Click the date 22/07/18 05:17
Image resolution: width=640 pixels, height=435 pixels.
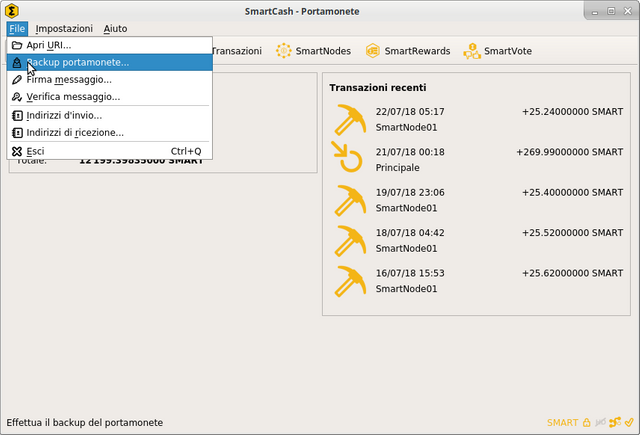pyautogui.click(x=410, y=112)
